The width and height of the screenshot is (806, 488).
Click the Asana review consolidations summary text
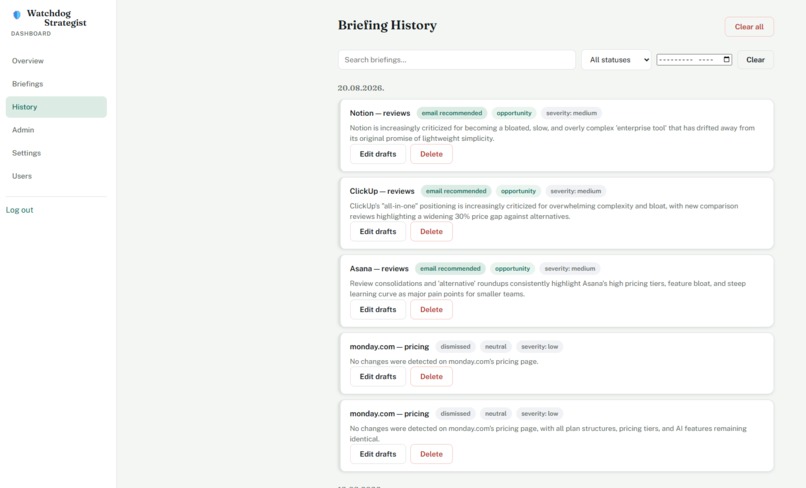pos(547,288)
